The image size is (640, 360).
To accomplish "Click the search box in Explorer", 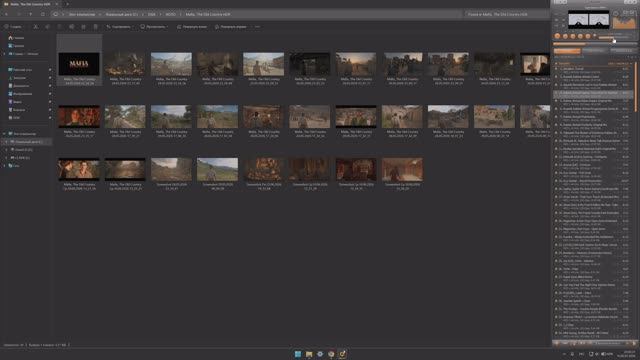I will coord(506,14).
